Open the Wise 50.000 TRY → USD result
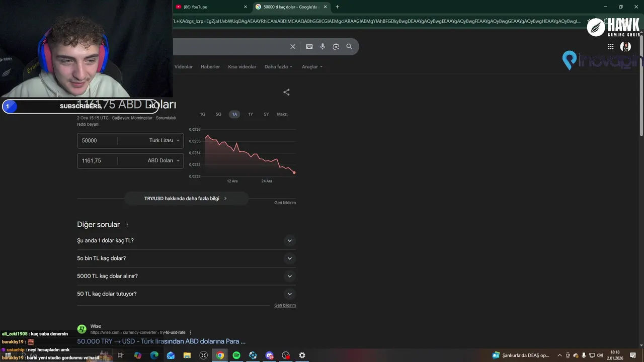The image size is (644, 362). point(161,341)
